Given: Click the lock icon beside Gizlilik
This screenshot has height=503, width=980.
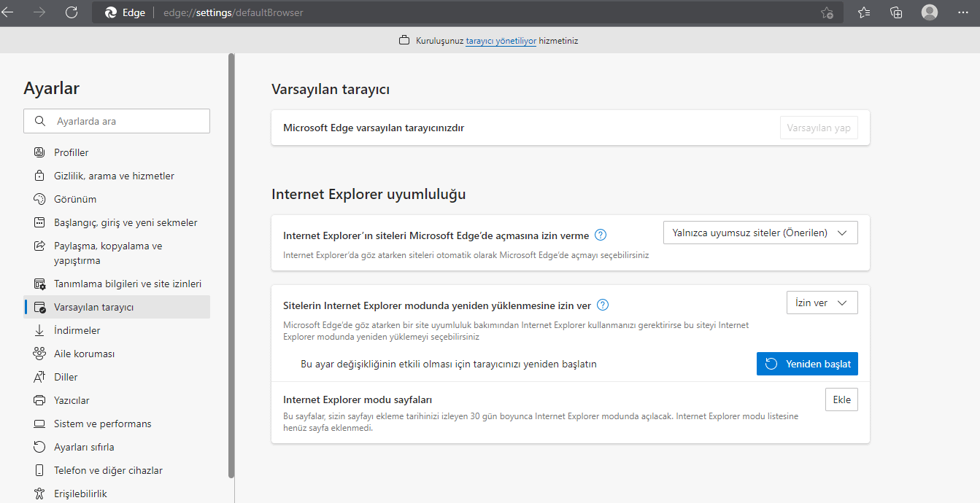Looking at the screenshot, I should click(x=39, y=176).
